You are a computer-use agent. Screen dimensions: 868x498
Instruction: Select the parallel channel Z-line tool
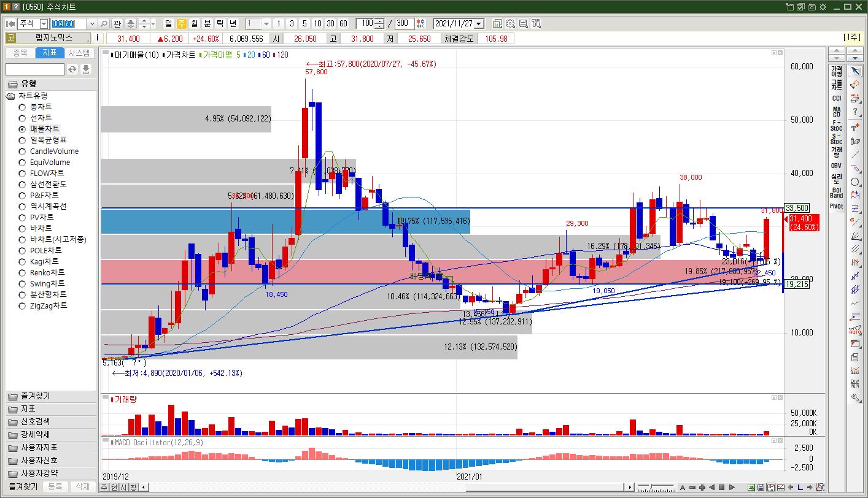855,209
